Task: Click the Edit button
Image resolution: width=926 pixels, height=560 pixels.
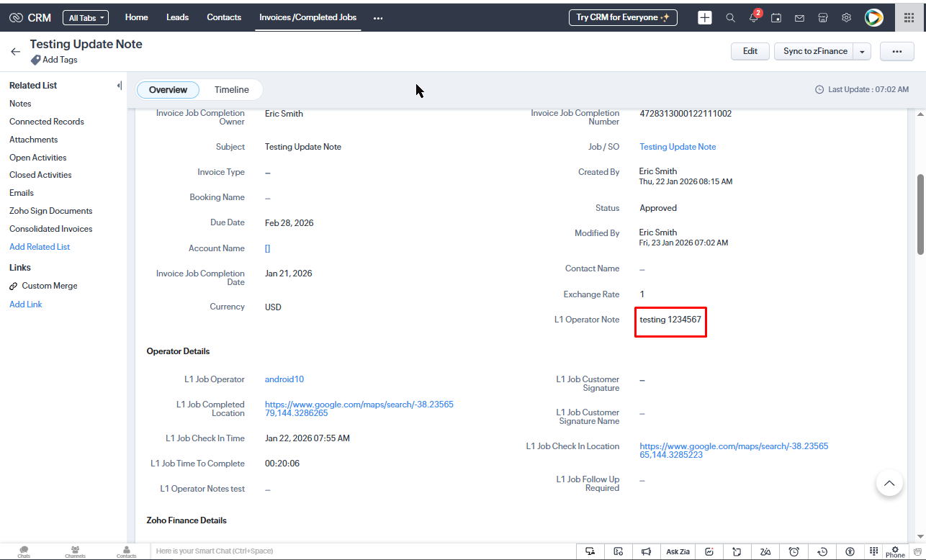Action: pos(750,51)
